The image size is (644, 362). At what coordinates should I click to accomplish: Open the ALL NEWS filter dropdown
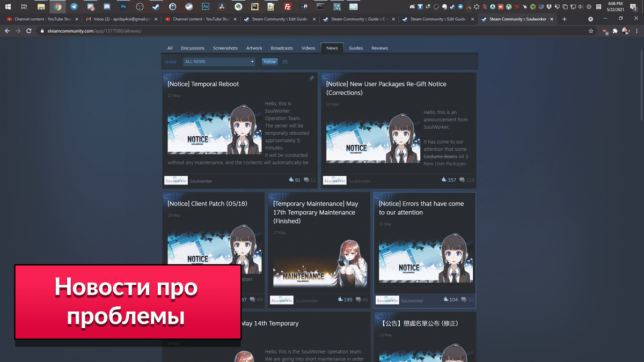(218, 61)
